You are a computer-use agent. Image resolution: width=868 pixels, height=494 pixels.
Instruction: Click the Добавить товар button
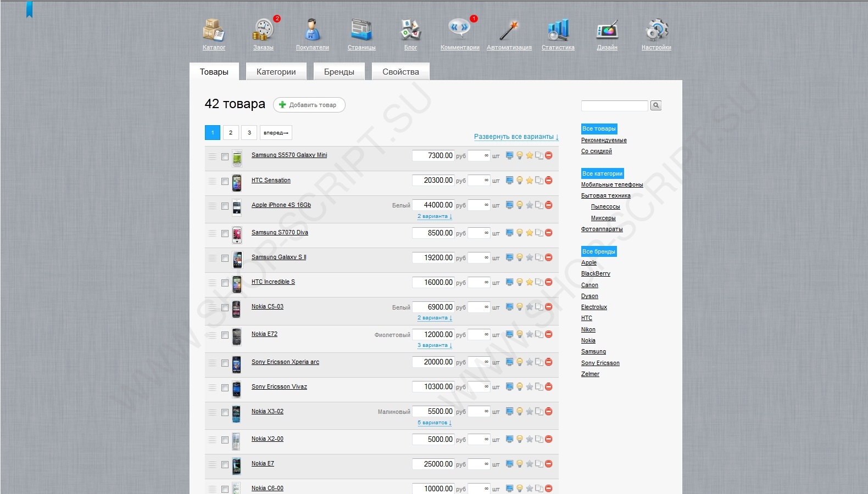(309, 105)
